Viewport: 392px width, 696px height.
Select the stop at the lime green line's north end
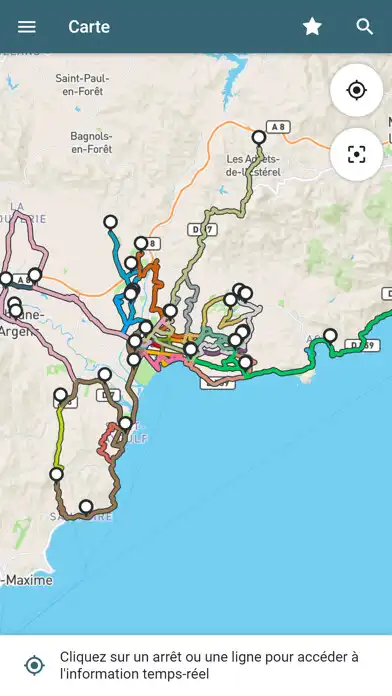(x=60, y=395)
